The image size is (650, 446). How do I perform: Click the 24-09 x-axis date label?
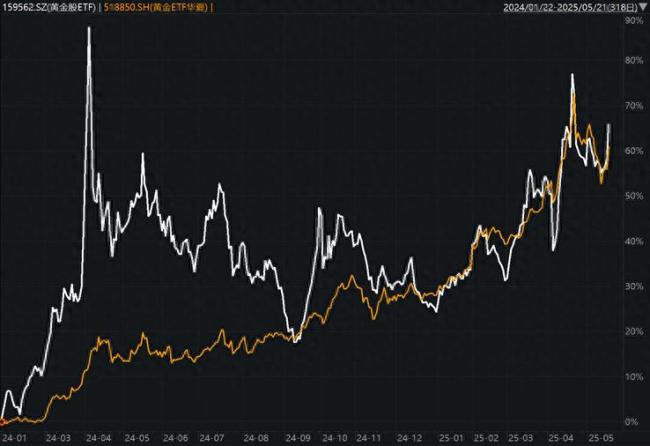pyautogui.click(x=298, y=438)
